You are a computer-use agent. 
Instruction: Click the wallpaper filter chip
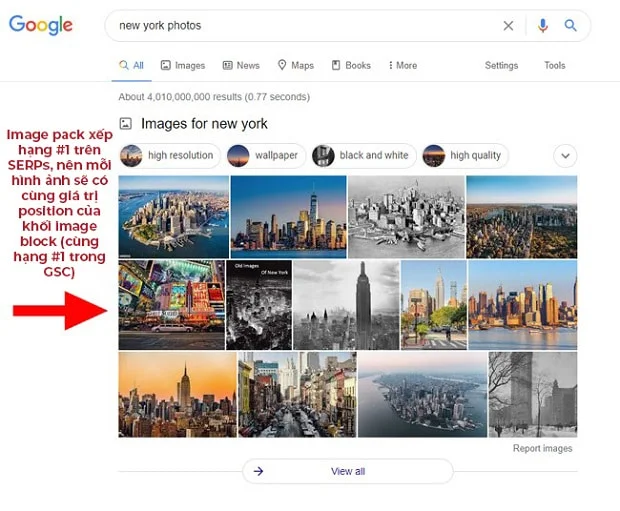point(266,155)
